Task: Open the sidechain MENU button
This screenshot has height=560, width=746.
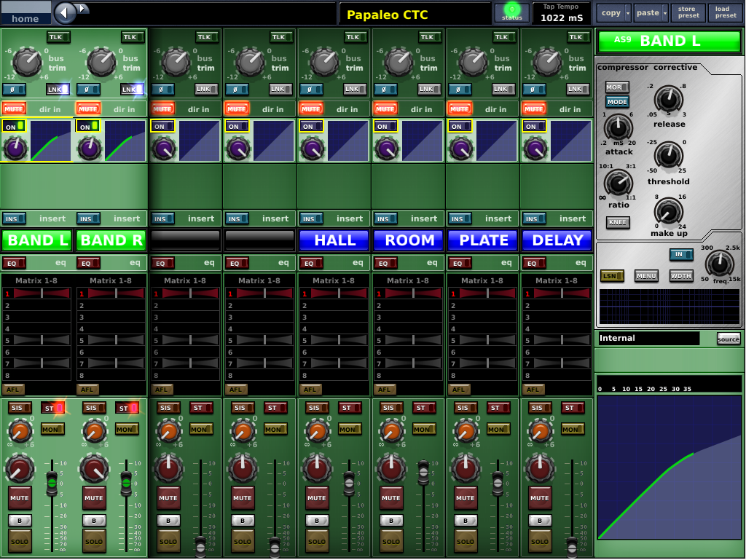Action: tap(646, 276)
